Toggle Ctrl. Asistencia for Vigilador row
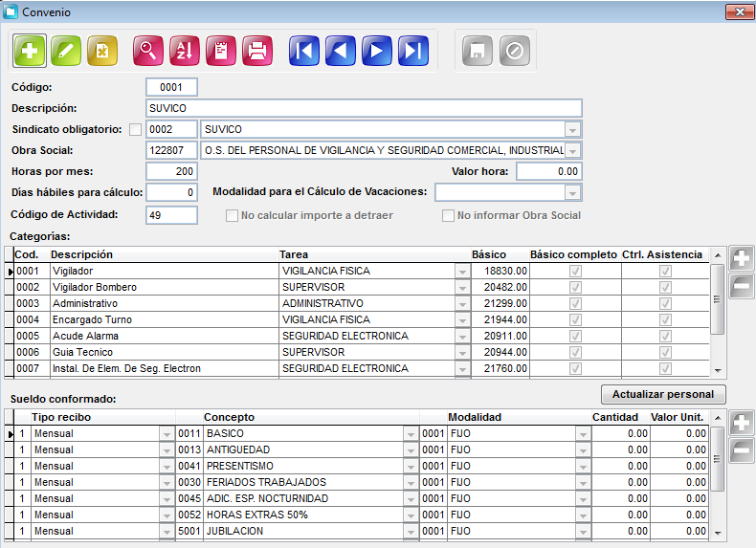756x548 pixels. click(665, 271)
